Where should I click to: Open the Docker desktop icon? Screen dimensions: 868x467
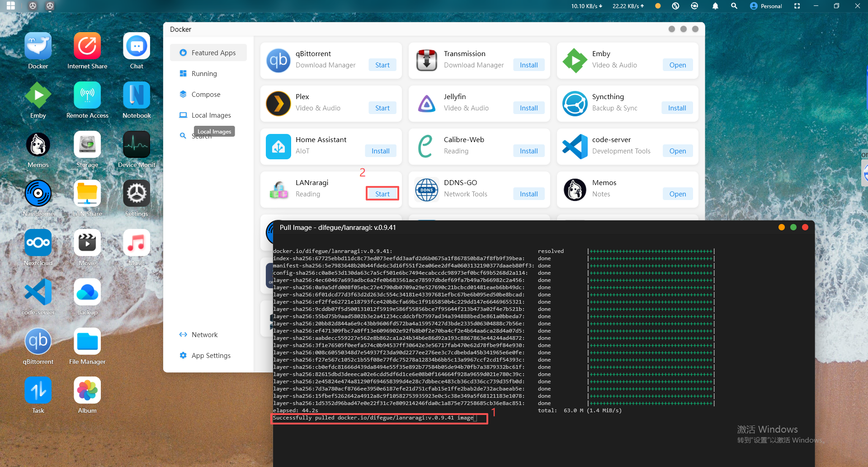38,46
